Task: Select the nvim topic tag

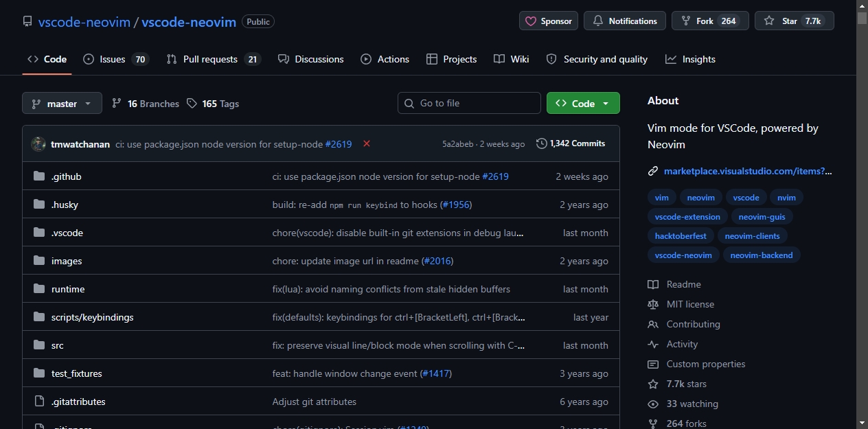Action: (x=786, y=198)
